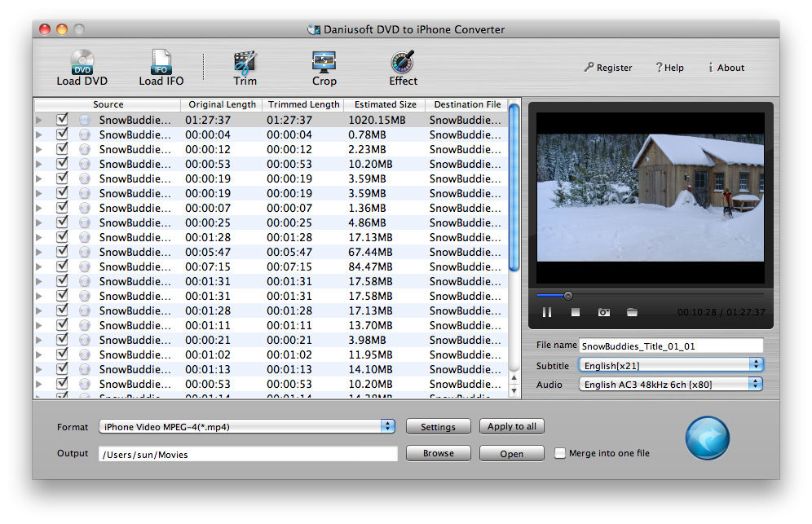
Task: Click disc icon of the 11.95MB row
Action: pyautogui.click(x=85, y=354)
